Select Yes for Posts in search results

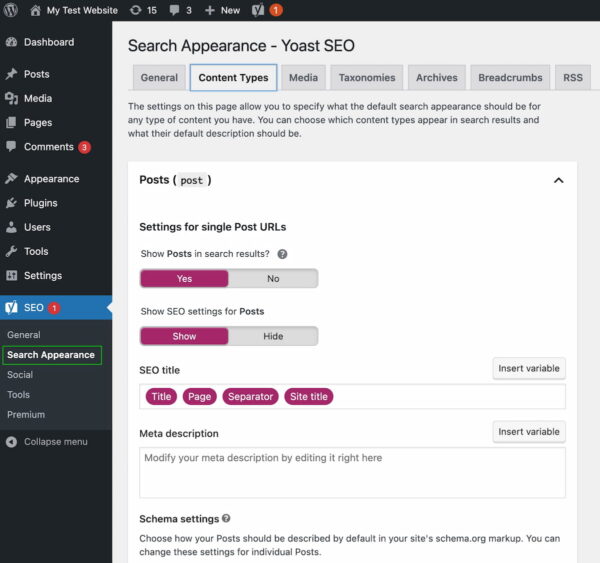pyautogui.click(x=184, y=279)
